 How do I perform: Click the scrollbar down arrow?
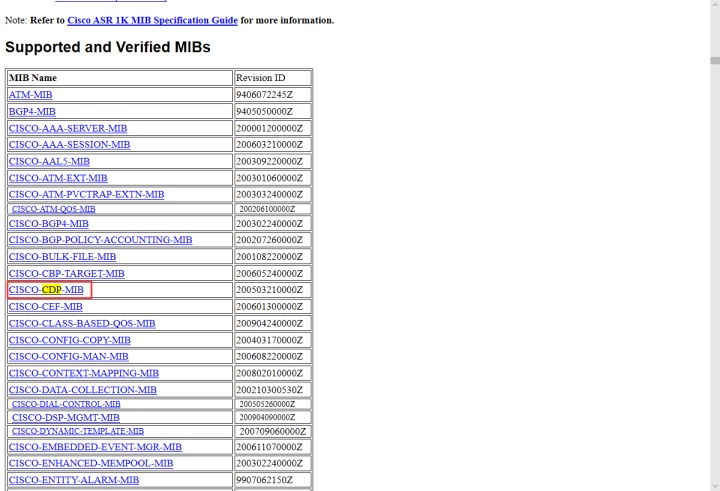[715, 486]
